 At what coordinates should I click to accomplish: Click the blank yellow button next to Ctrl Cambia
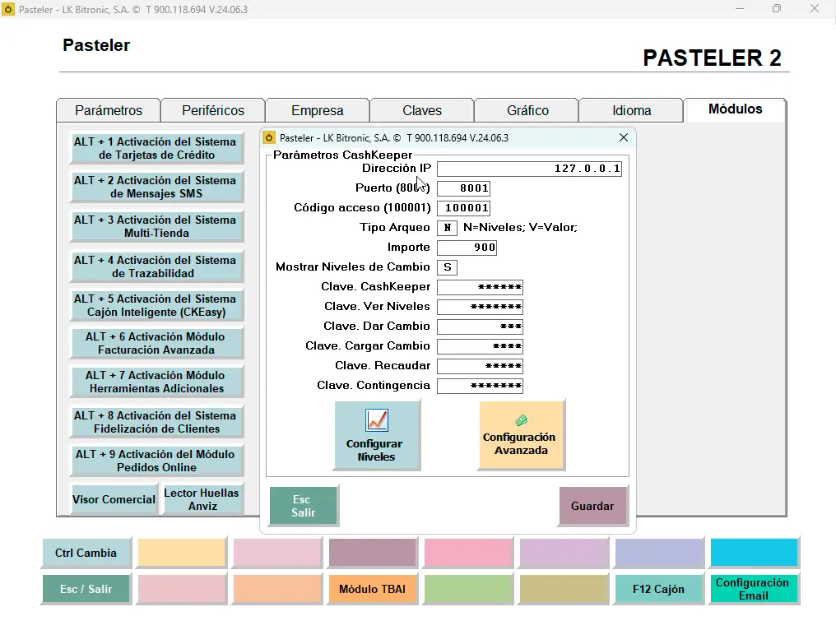point(181,553)
